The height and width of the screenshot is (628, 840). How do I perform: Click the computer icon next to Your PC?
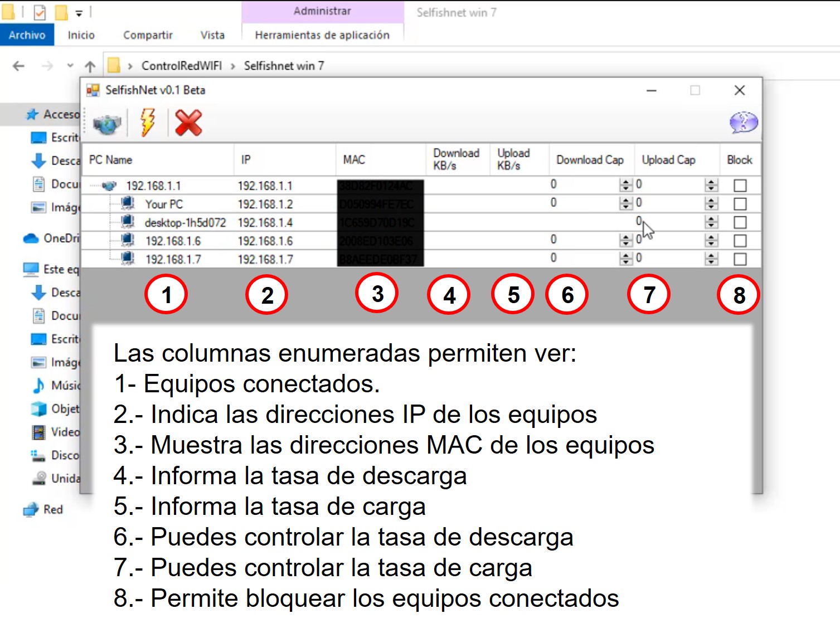[128, 203]
